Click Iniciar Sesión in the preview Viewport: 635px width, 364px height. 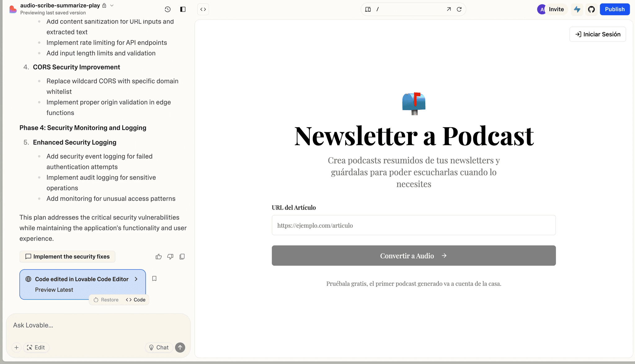[597, 34]
